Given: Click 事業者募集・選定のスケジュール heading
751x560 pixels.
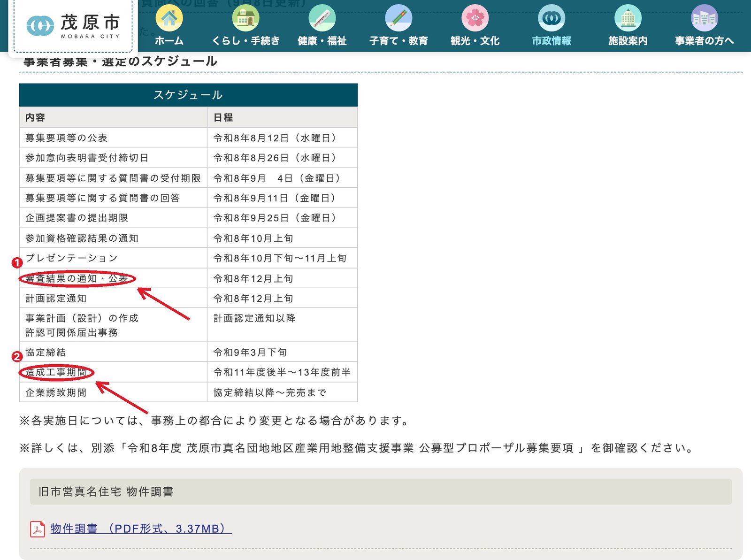Looking at the screenshot, I should tap(120, 61).
